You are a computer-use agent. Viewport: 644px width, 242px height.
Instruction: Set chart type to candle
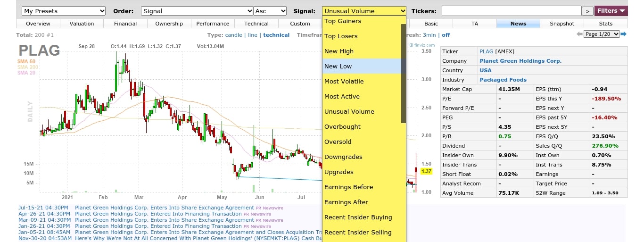pos(233,35)
